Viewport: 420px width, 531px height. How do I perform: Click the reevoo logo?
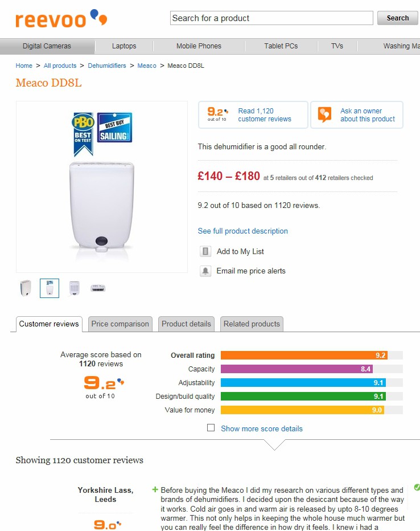(x=61, y=19)
